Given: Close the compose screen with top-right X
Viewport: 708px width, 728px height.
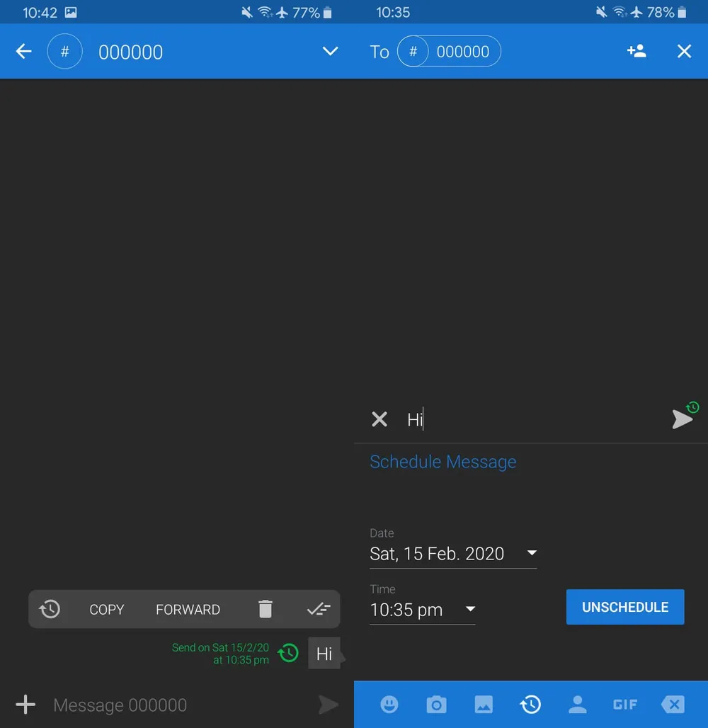Looking at the screenshot, I should pyautogui.click(x=685, y=51).
